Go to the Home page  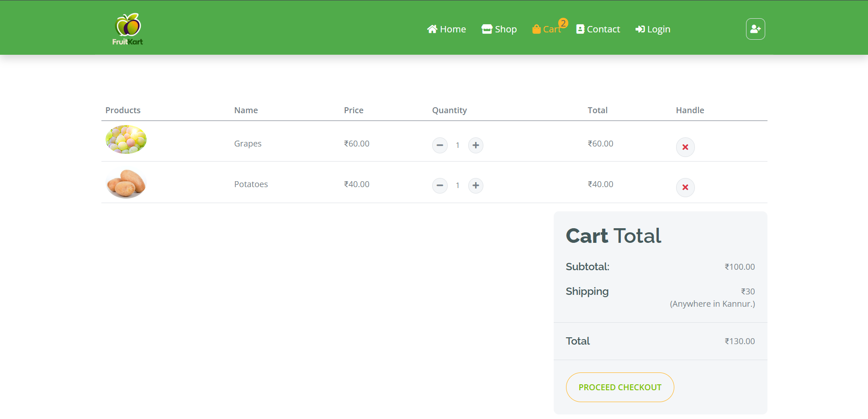click(446, 29)
